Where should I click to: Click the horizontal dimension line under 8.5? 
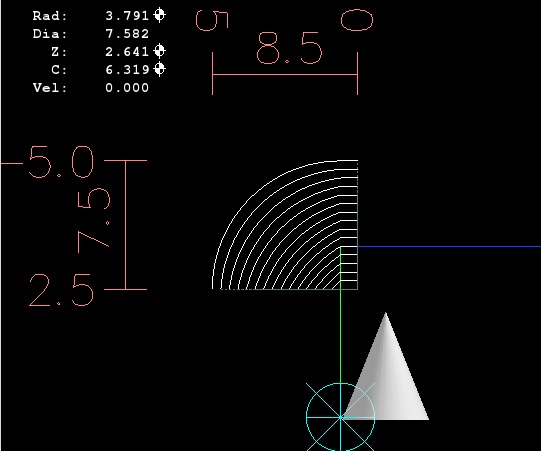pos(285,74)
